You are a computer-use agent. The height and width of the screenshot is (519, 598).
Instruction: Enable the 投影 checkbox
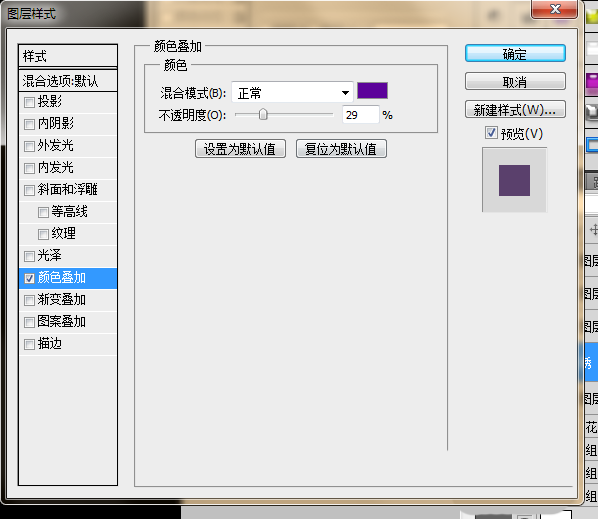pos(29,102)
